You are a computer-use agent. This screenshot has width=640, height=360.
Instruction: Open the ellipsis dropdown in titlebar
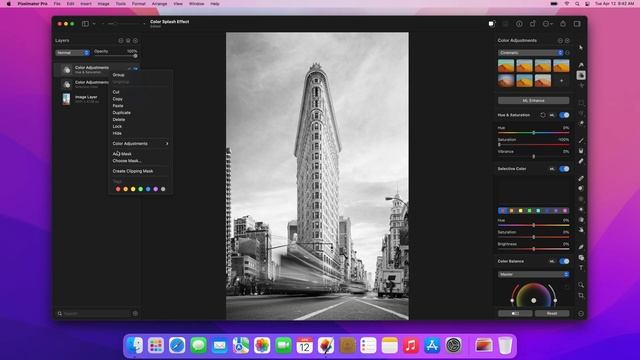coord(548,24)
